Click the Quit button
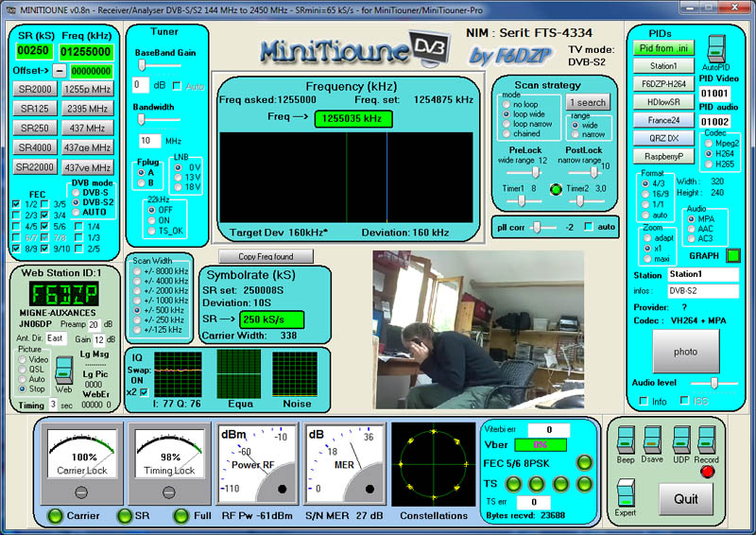Screen dimensions: 756x535 (686, 499)
